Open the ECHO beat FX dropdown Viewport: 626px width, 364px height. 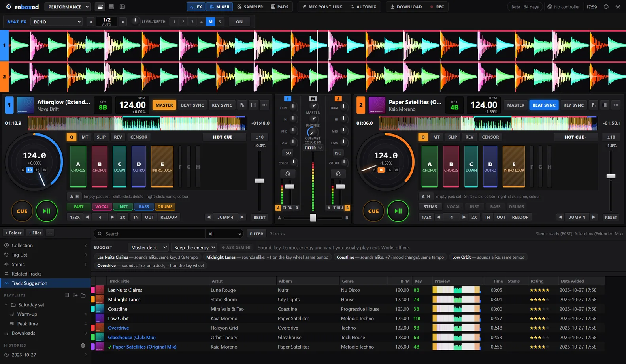[x=57, y=22]
